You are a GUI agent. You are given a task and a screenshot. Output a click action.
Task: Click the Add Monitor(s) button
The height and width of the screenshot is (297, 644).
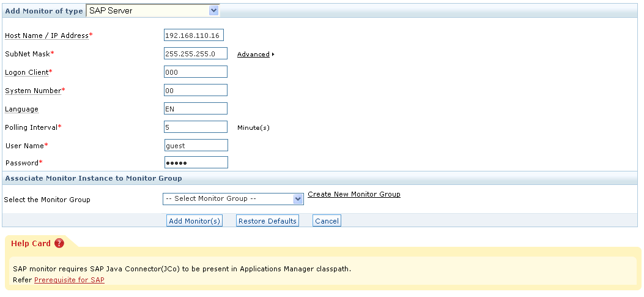(194, 221)
